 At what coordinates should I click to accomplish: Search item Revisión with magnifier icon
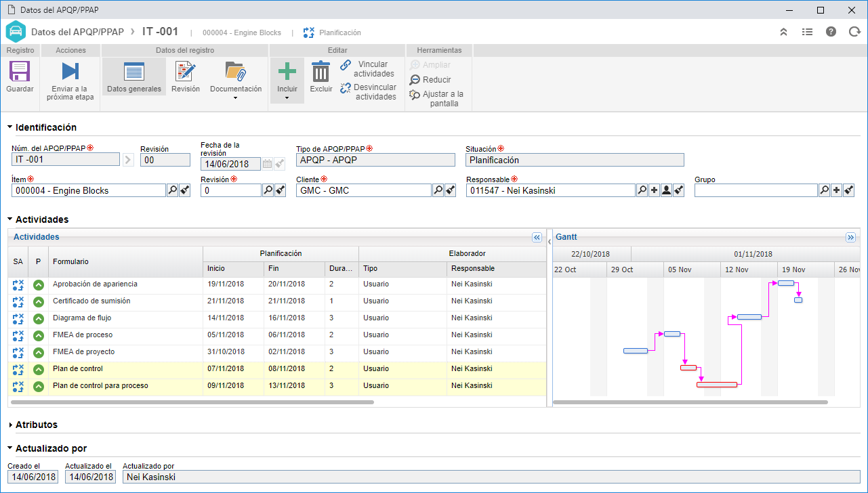pos(268,191)
